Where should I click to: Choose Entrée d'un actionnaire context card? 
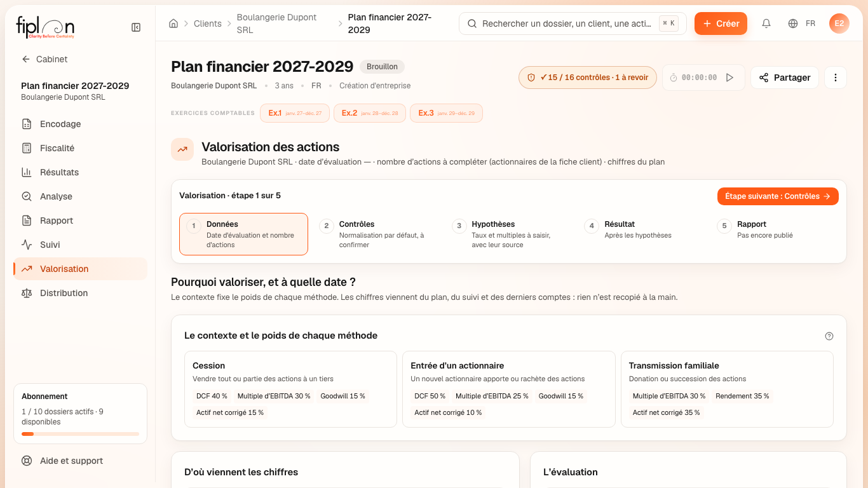(x=509, y=390)
